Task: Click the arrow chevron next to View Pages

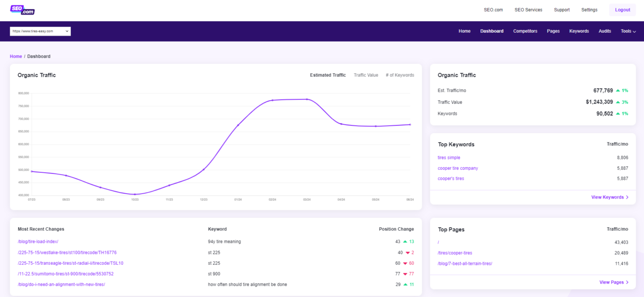Action: coord(627,282)
